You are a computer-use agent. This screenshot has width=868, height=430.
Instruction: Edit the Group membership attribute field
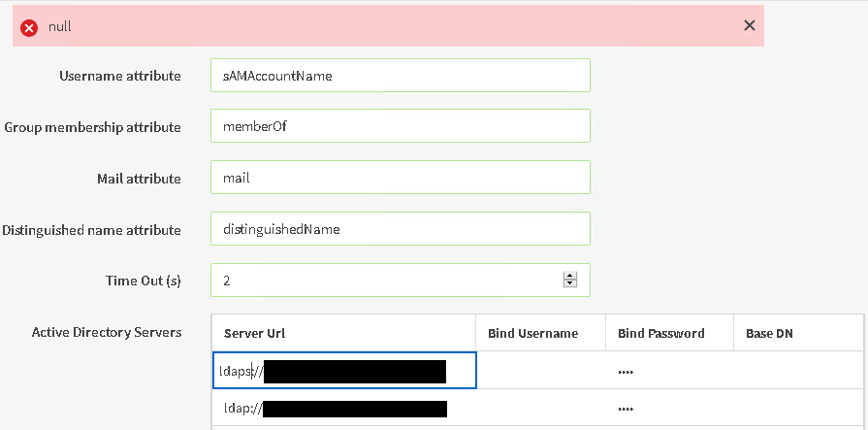[x=401, y=126]
